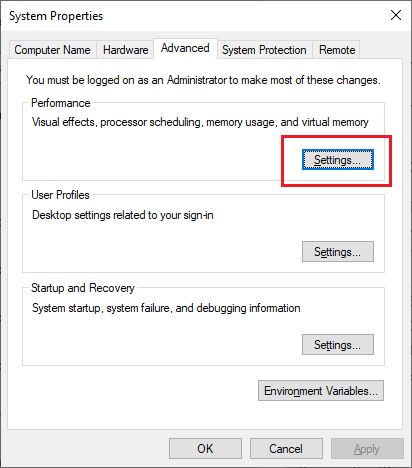
Task: Click the User Profiles group label
Action: 60,195
